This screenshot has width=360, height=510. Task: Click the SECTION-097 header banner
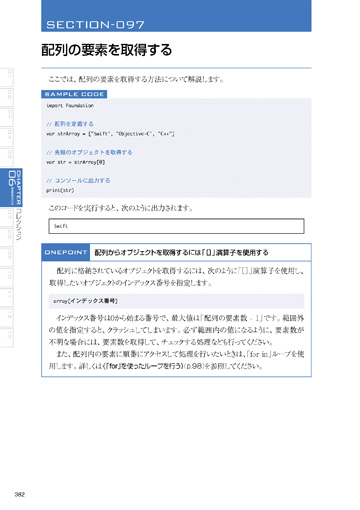pos(176,16)
